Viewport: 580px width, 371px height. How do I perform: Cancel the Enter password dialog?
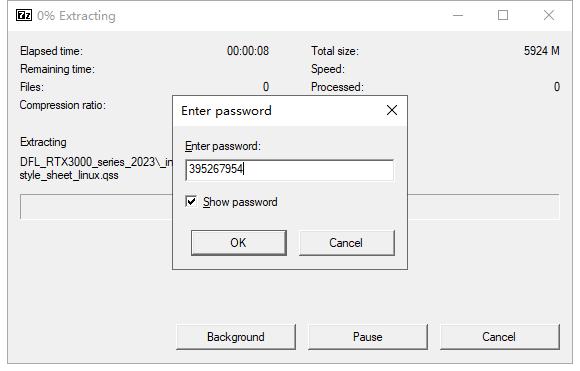[x=347, y=243]
